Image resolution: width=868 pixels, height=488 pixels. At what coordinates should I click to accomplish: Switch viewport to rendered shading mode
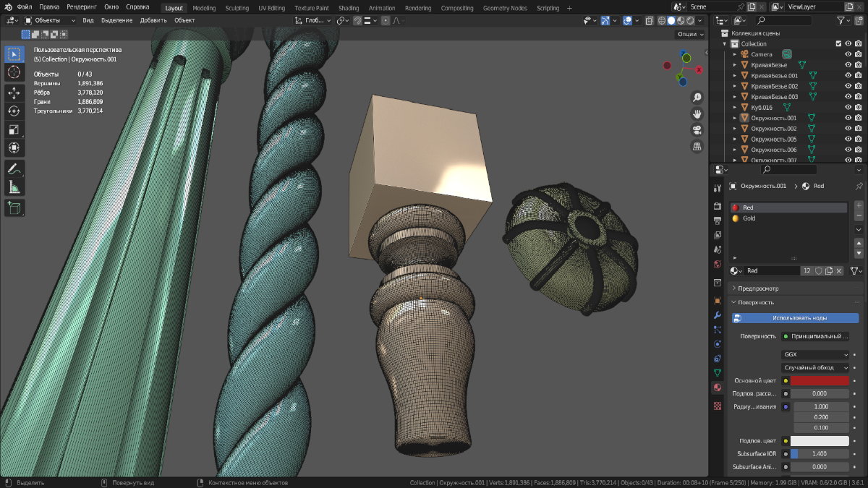[689, 20]
